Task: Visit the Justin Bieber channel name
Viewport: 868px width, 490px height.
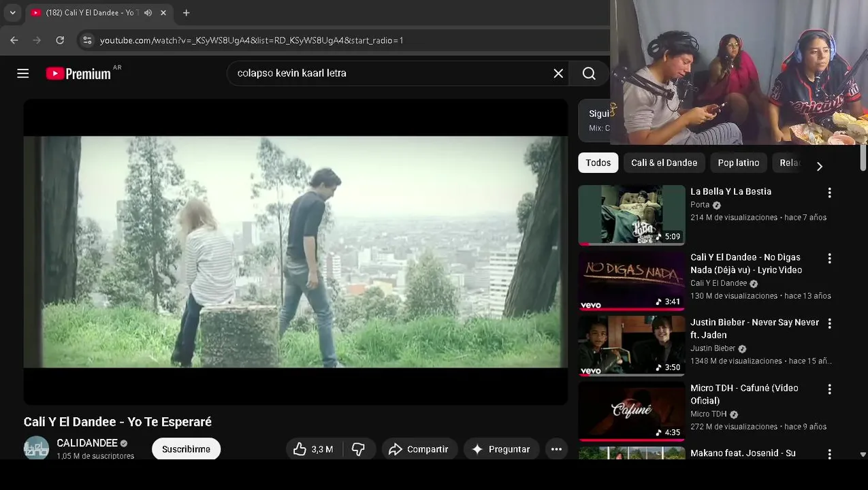Action: coord(713,348)
